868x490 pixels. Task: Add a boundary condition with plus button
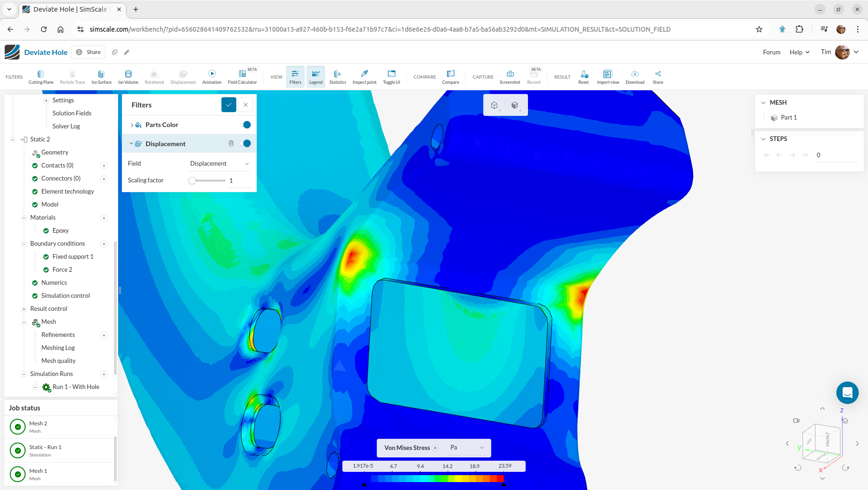pyautogui.click(x=104, y=244)
